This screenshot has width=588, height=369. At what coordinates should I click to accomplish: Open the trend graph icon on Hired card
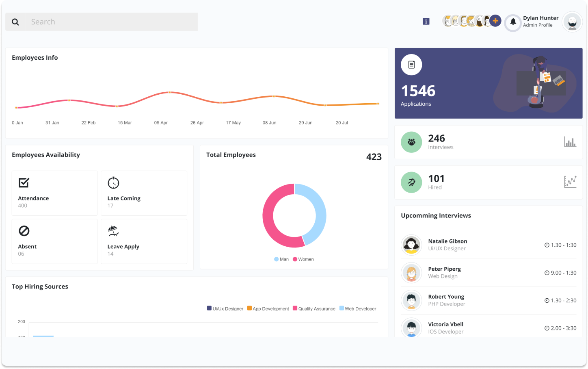coord(570,182)
